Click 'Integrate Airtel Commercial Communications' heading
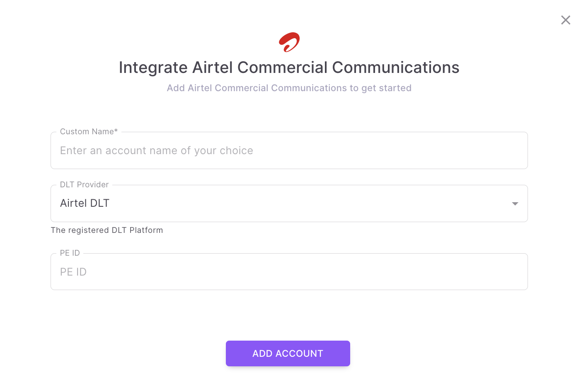This screenshot has height=392, width=581. point(289,68)
